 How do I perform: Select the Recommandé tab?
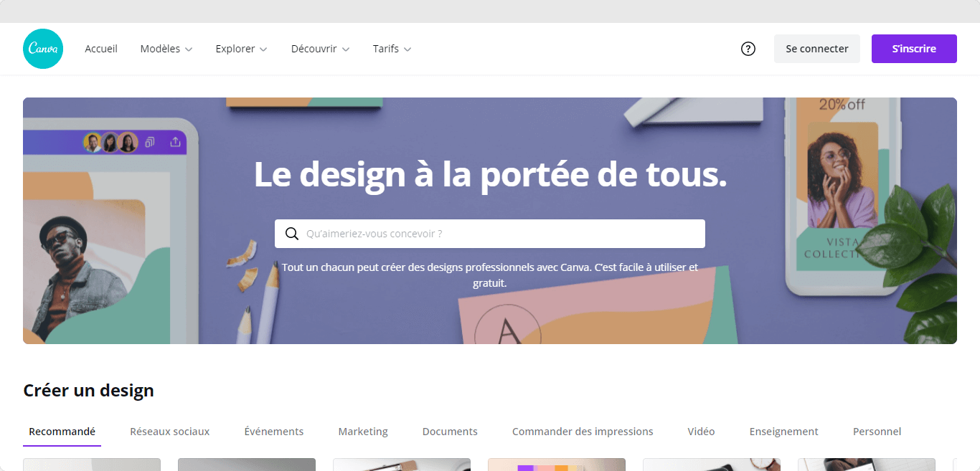(62, 432)
